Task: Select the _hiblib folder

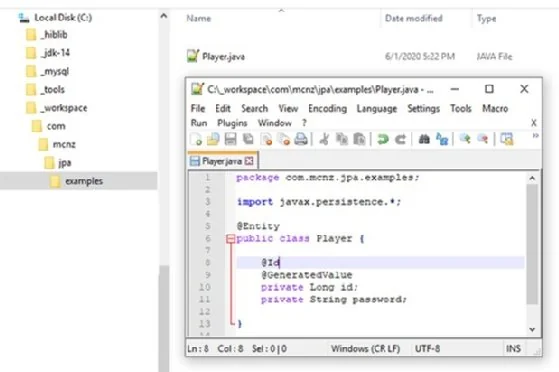Action: (x=54, y=35)
